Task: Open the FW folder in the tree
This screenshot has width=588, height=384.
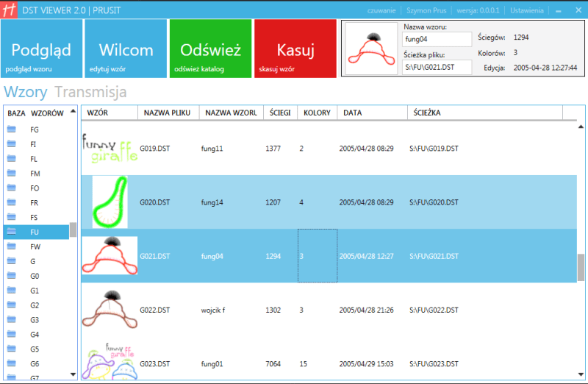Action: pyautogui.click(x=35, y=246)
